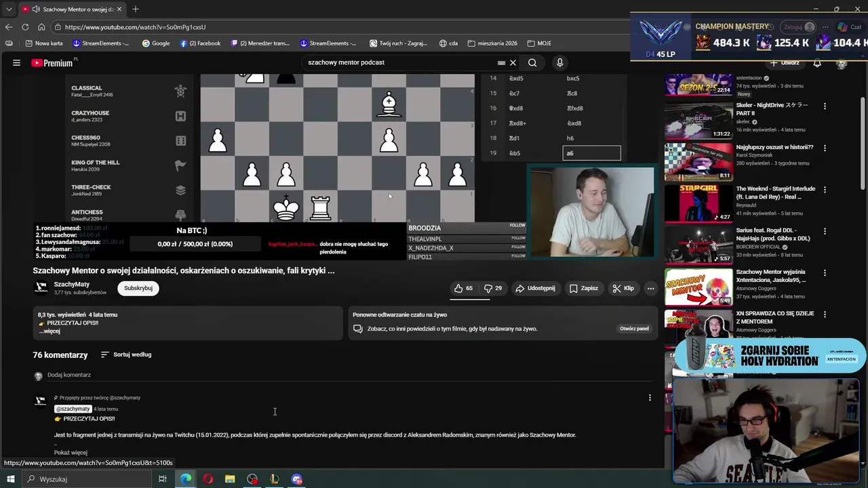The image size is (868, 488).
Task: Like the video (65 likes)
Action: [x=464, y=288]
